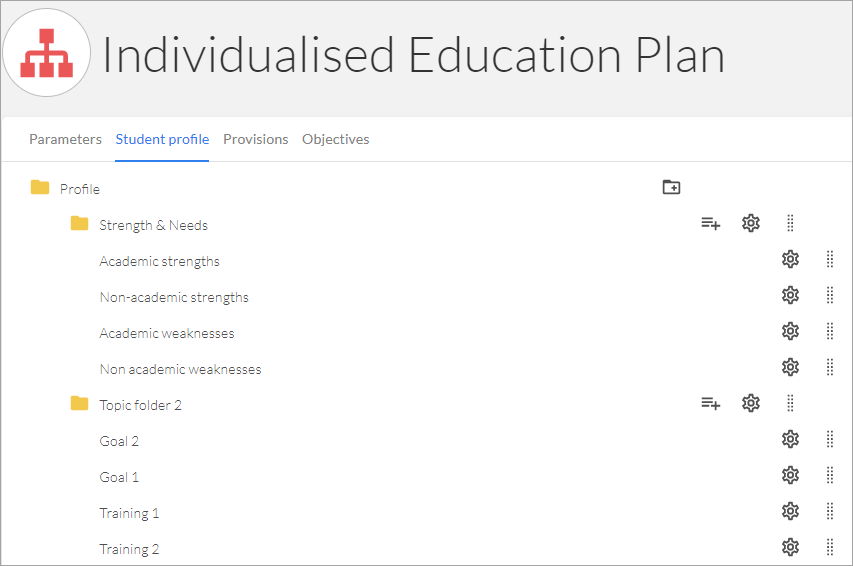Click the drag handle for Goal 1
853x566 pixels.
(x=830, y=475)
